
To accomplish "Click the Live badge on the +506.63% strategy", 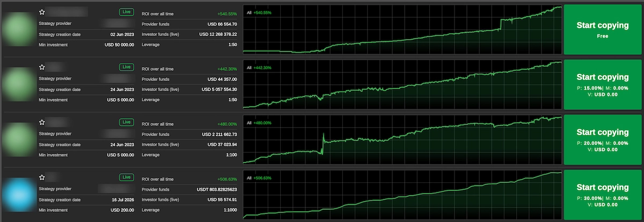I will point(126,177).
